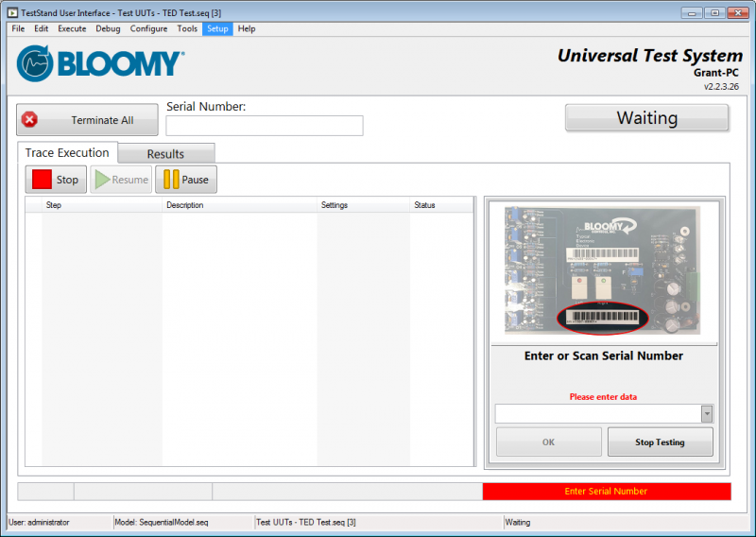Click the circuit board photo thumbnail
This screenshot has height=537, width=756.
click(603, 270)
